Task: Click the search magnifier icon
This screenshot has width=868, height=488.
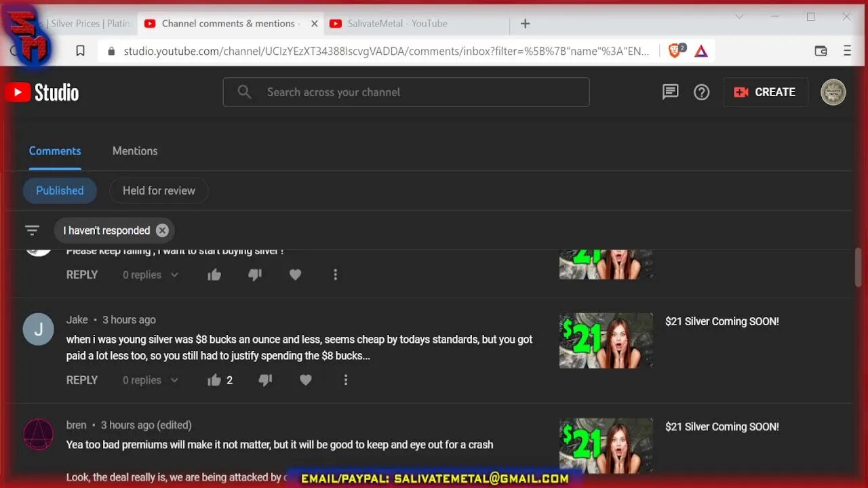Action: (245, 92)
